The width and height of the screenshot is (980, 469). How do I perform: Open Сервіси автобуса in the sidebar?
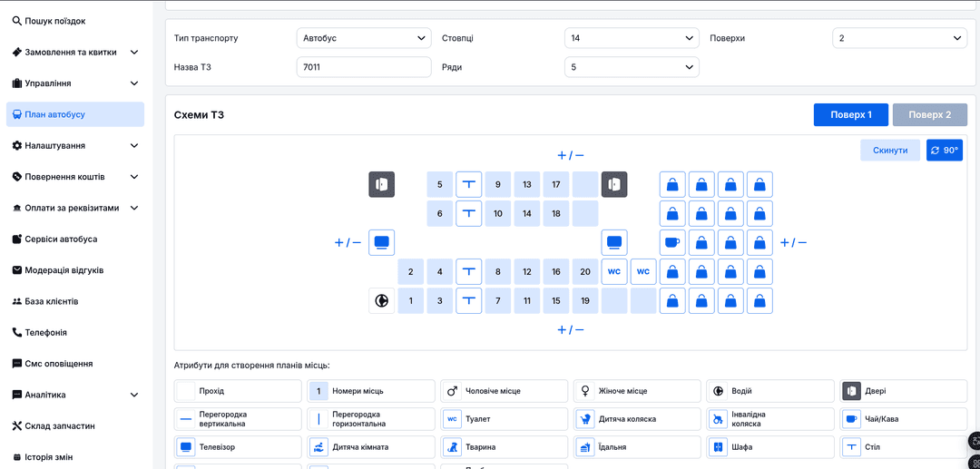click(x=60, y=239)
